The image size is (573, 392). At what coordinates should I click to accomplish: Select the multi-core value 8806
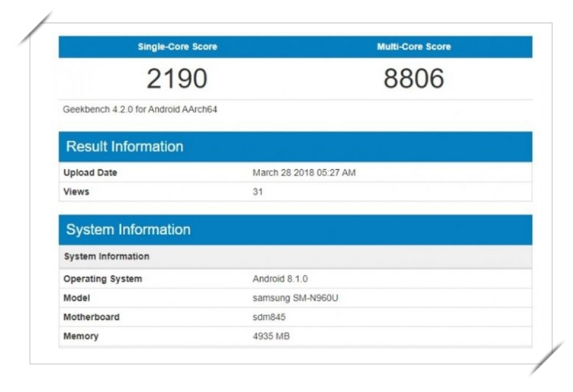pyautogui.click(x=414, y=78)
